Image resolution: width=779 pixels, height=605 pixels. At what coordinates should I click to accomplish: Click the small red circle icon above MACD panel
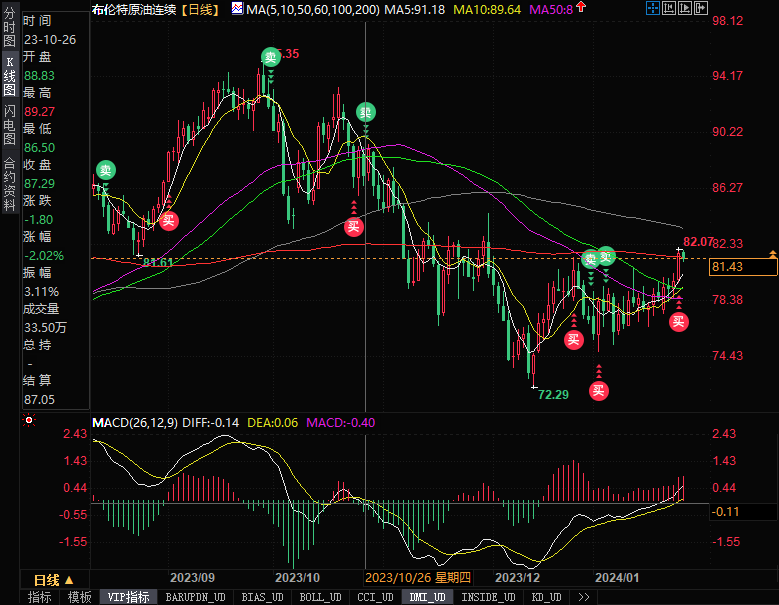[x=24, y=421]
